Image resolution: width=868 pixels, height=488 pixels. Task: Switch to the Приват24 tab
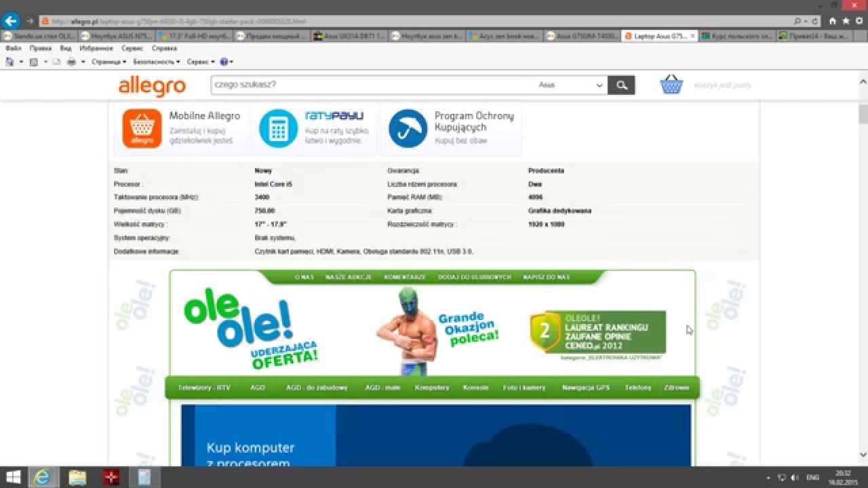pos(814,36)
